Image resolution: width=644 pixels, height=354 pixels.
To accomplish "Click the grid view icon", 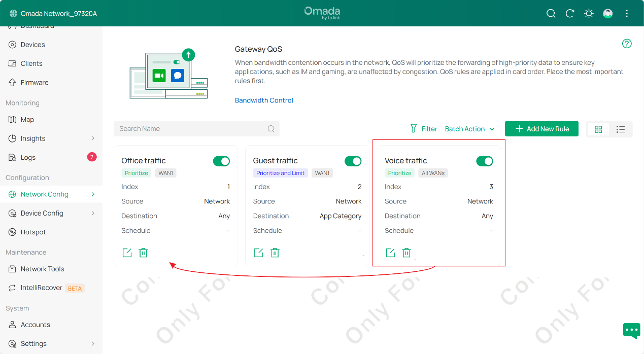I will 598,129.
